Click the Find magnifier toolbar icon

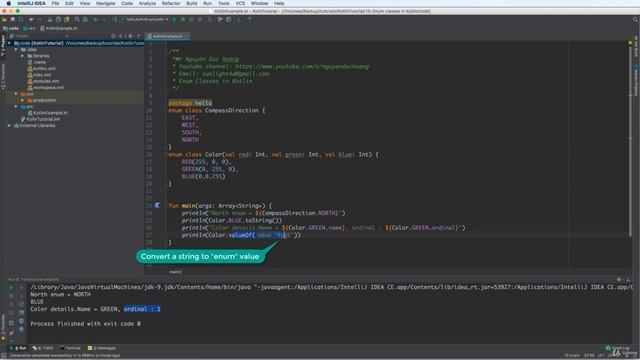click(77, 19)
